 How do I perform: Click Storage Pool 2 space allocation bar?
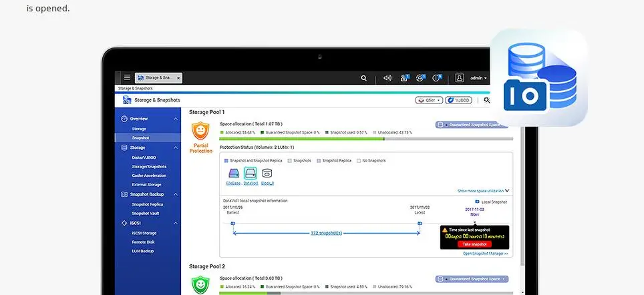tap(366, 293)
